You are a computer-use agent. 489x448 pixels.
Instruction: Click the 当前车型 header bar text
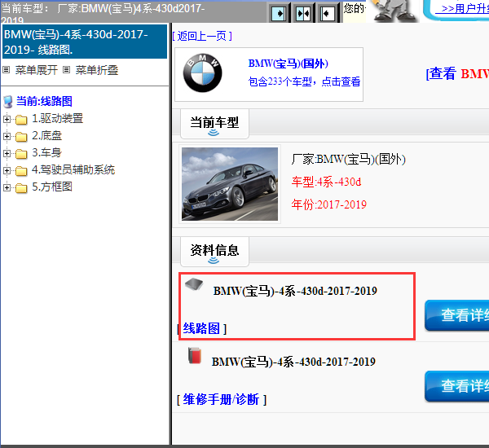[x=214, y=122]
